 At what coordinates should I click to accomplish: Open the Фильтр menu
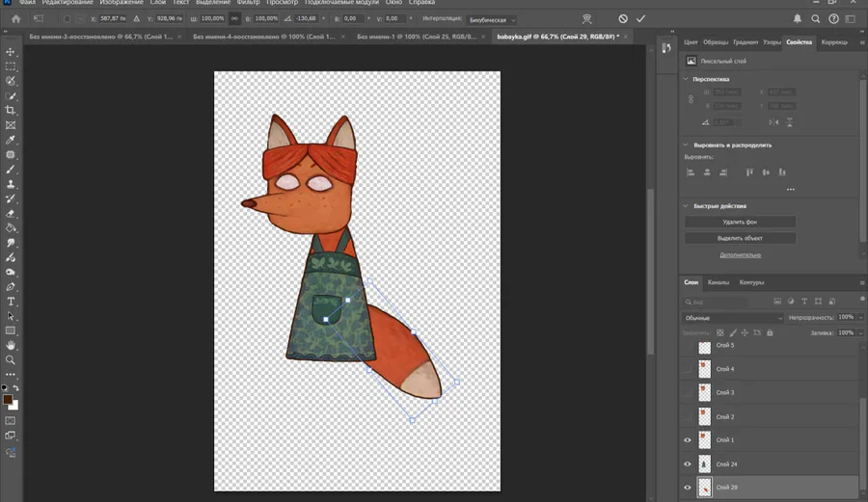[x=249, y=3]
